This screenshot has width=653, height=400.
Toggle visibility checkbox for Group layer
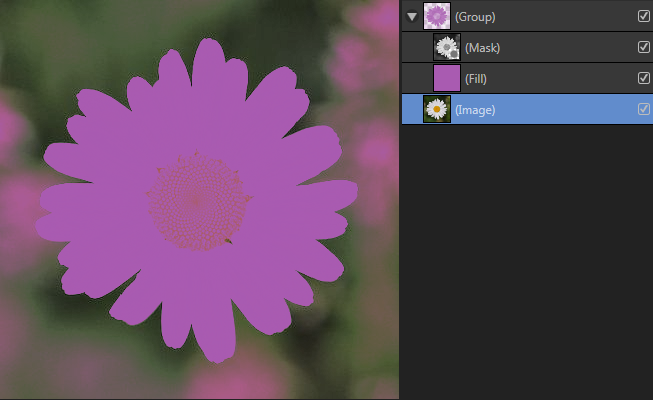click(x=643, y=16)
